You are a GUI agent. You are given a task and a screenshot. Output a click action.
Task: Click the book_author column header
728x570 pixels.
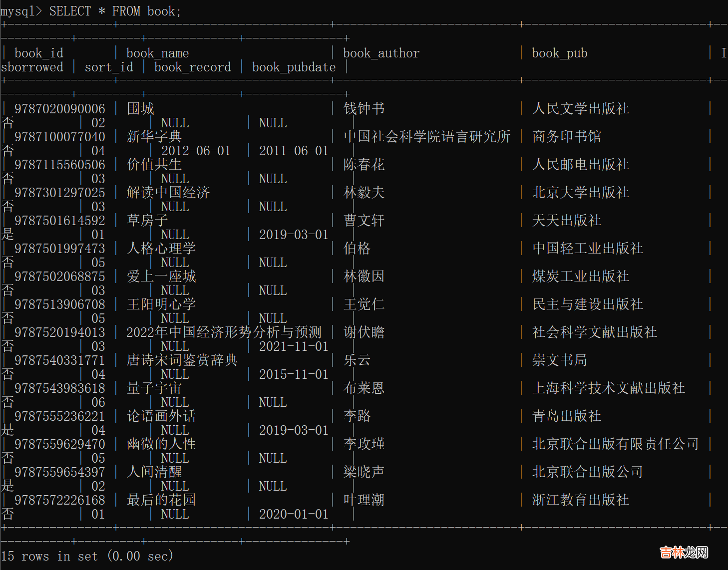[x=381, y=53]
